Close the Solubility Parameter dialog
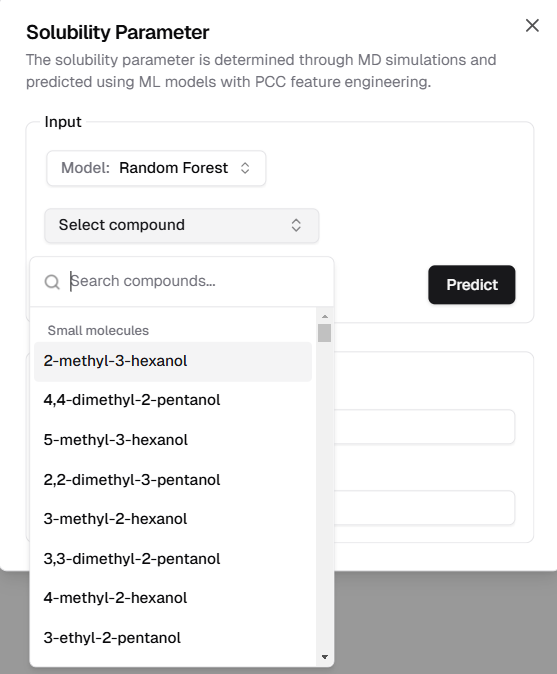This screenshot has width=557, height=674. point(532,25)
